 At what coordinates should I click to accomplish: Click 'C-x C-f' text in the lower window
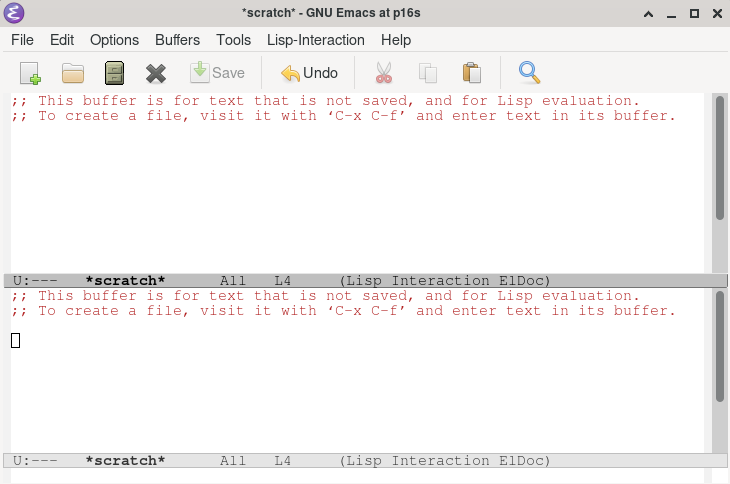click(366, 311)
